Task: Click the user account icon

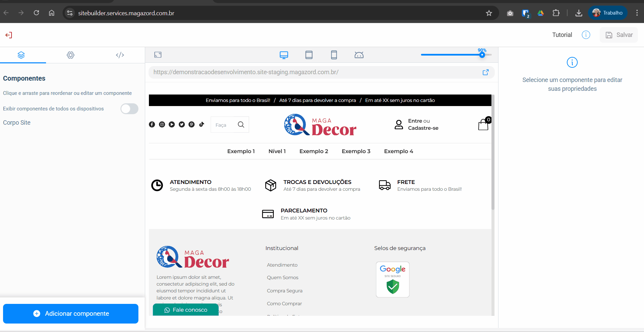Action: click(399, 124)
